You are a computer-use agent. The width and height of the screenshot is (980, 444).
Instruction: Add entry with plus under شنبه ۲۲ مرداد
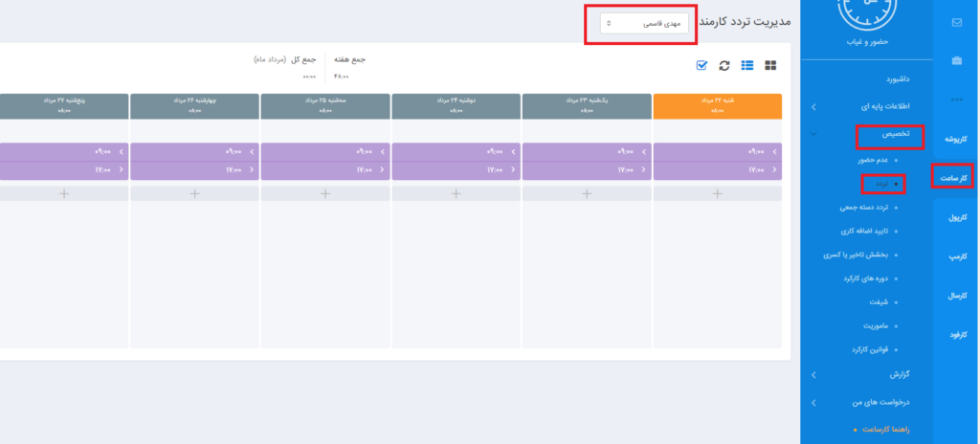tap(717, 193)
